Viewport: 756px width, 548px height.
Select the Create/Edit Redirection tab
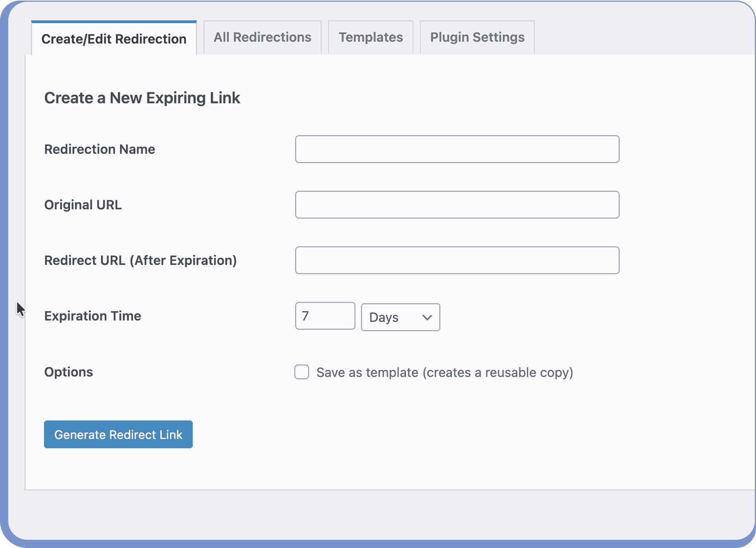(114, 39)
